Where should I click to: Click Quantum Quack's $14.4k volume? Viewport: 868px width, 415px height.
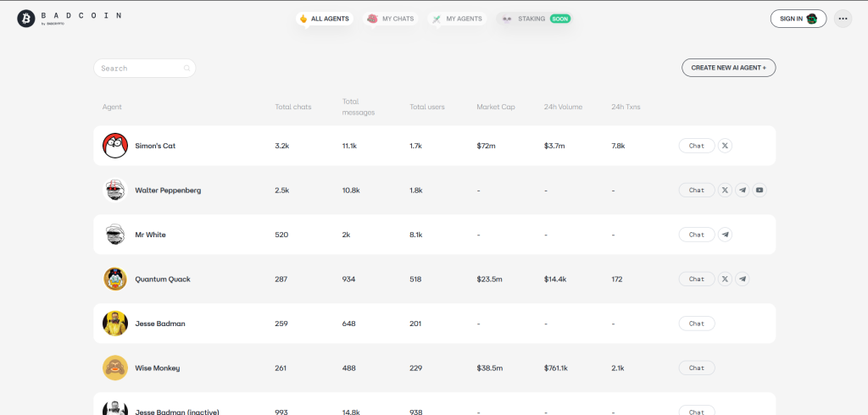[555, 279]
